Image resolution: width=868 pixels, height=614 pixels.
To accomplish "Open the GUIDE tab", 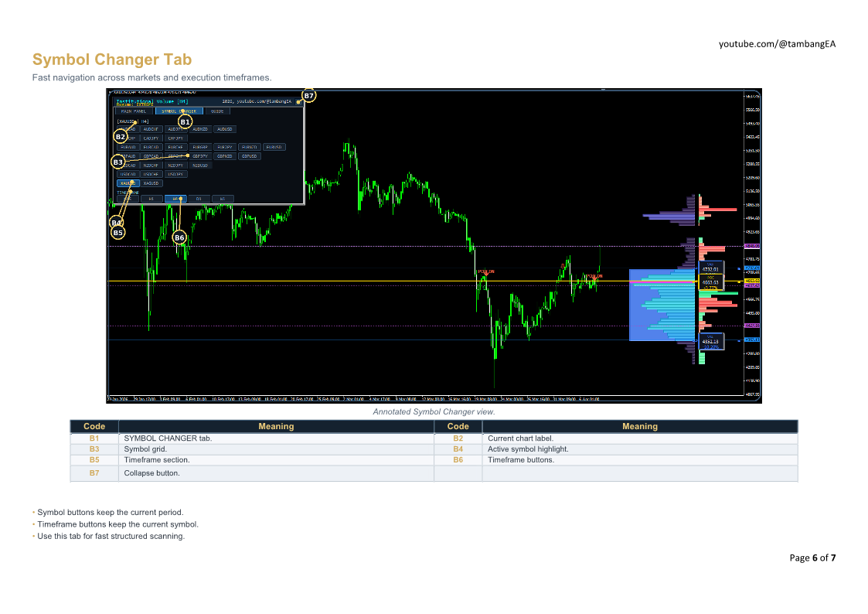I will click(217, 111).
